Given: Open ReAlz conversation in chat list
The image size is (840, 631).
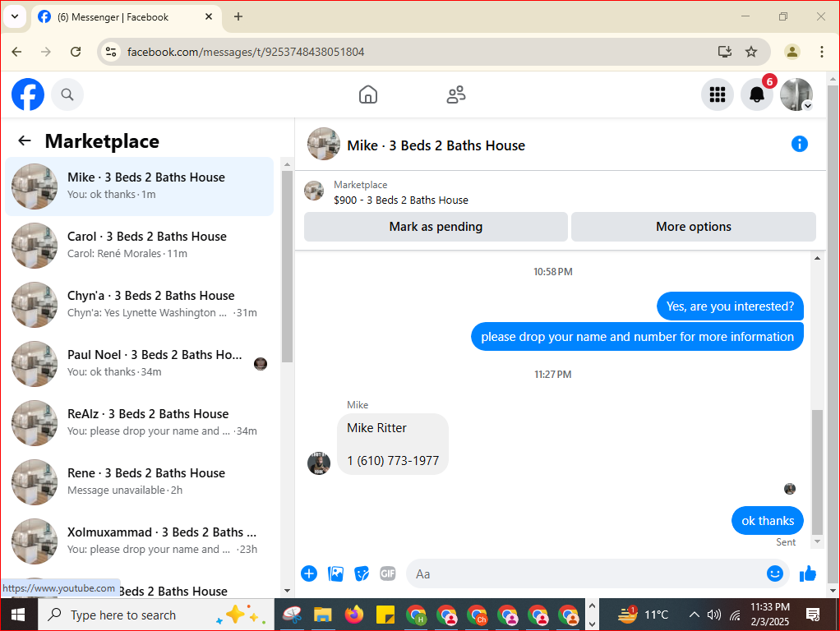Looking at the screenshot, I should (x=139, y=422).
